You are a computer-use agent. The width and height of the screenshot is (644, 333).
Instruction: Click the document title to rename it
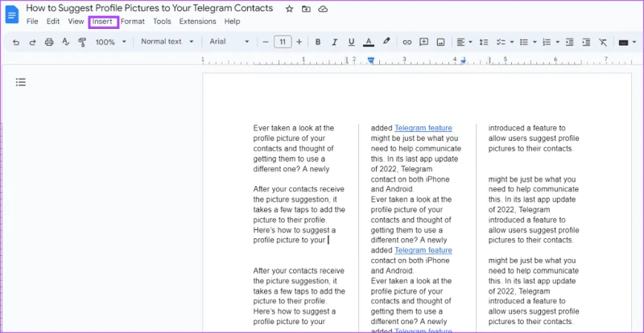[150, 8]
